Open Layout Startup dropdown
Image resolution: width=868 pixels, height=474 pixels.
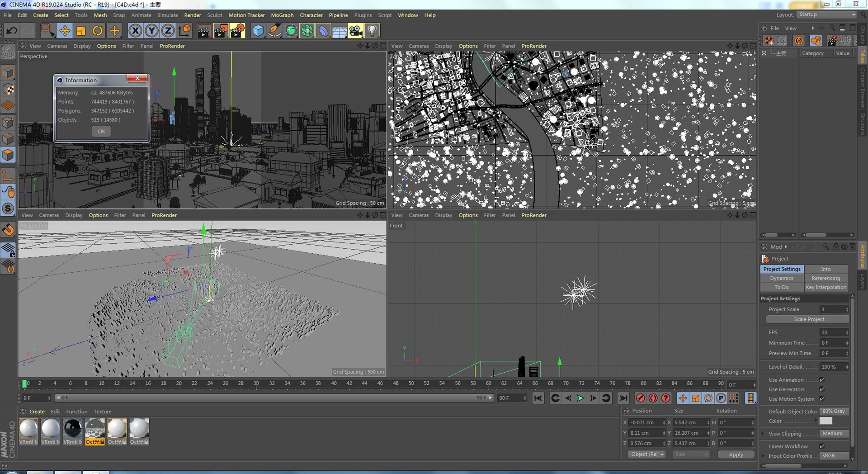coord(827,14)
